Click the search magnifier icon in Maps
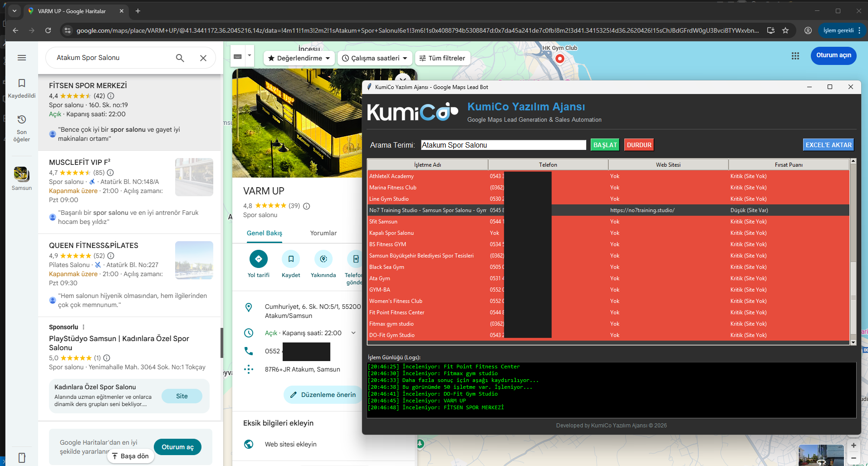Image resolution: width=868 pixels, height=466 pixels. 180,58
